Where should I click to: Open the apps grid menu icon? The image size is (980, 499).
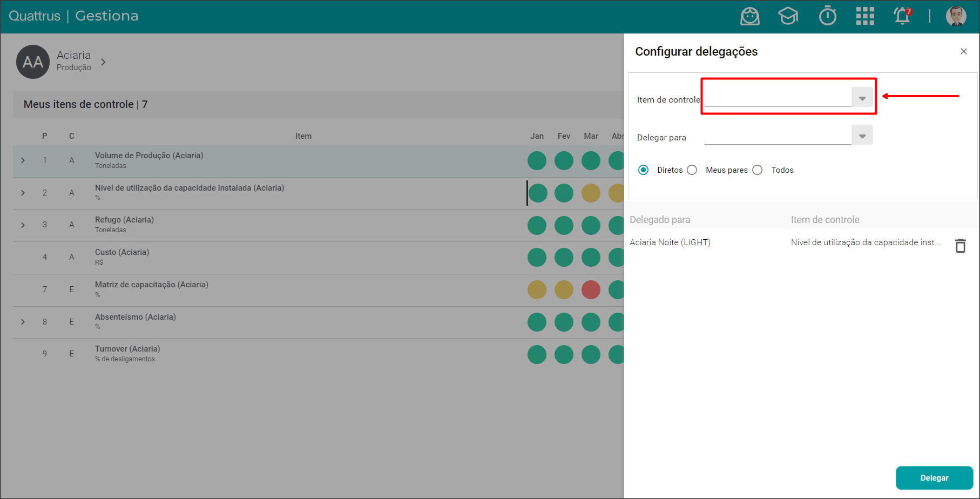pyautogui.click(x=865, y=16)
